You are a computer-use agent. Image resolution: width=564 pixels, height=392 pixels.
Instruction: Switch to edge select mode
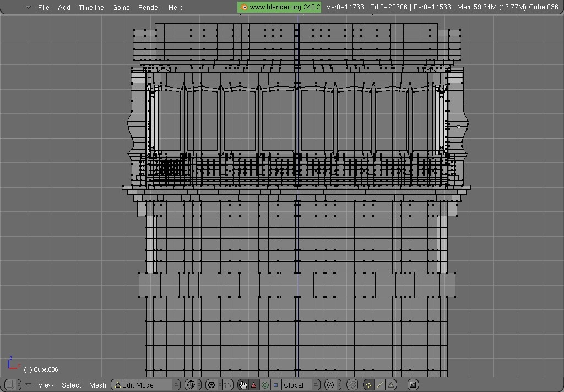tap(380, 385)
